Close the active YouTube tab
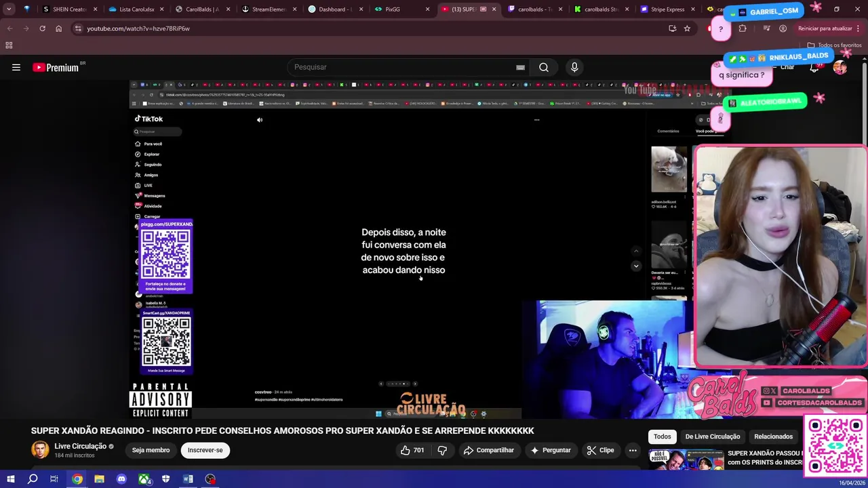 (x=494, y=9)
